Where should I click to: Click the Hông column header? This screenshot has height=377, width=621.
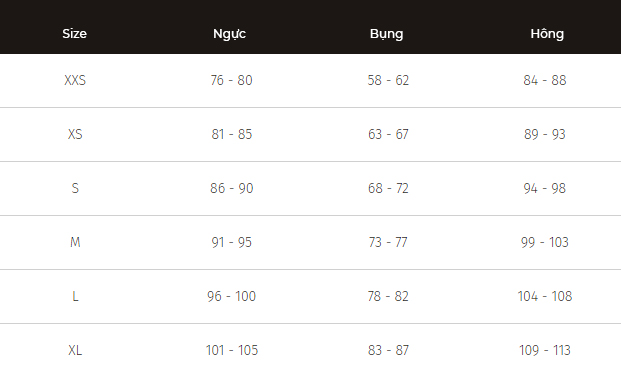pyautogui.click(x=547, y=34)
